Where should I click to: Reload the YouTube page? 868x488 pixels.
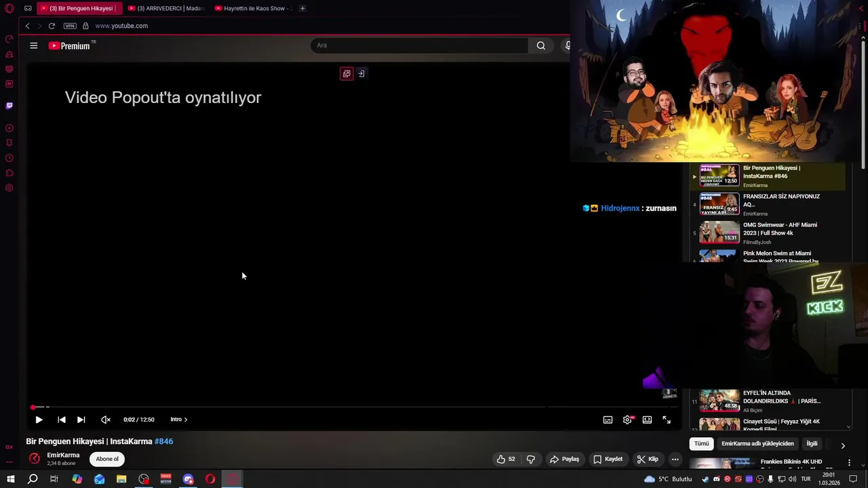(52, 26)
